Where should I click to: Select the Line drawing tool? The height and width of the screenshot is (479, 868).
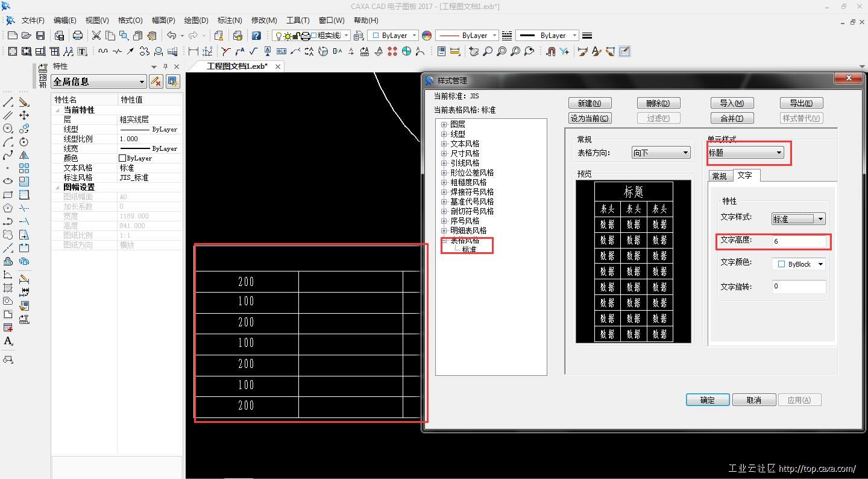tap(8, 102)
